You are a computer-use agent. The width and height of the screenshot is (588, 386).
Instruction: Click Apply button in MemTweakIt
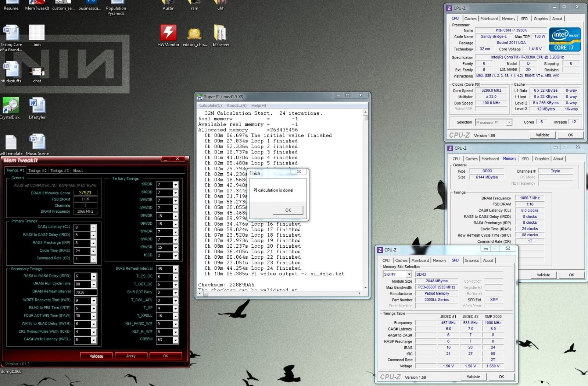click(131, 356)
